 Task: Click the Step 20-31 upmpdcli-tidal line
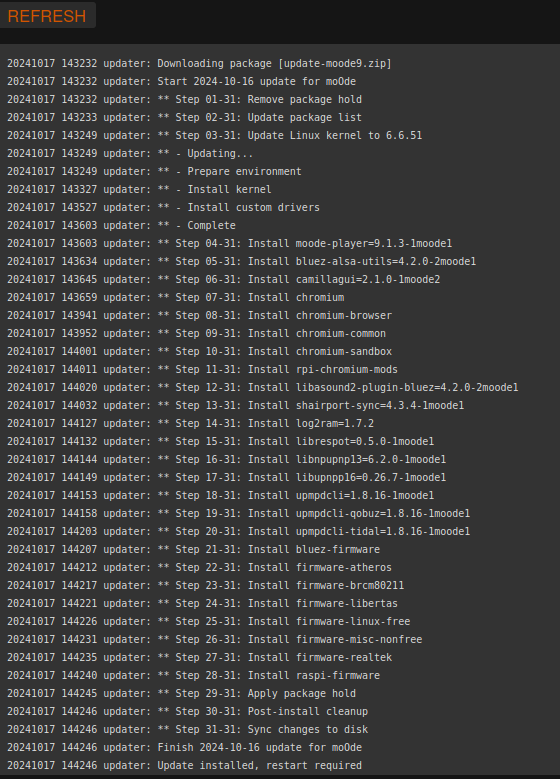[239, 531]
